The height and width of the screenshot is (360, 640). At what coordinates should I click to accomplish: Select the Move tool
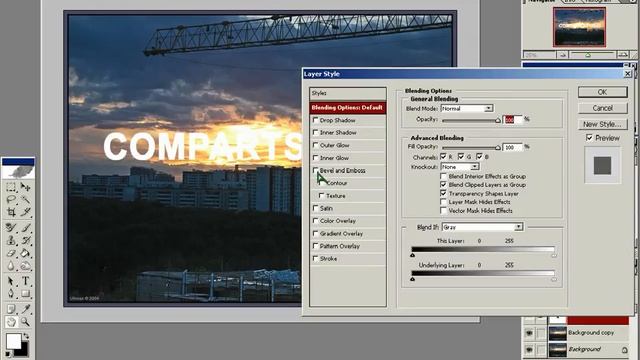click(x=25, y=187)
